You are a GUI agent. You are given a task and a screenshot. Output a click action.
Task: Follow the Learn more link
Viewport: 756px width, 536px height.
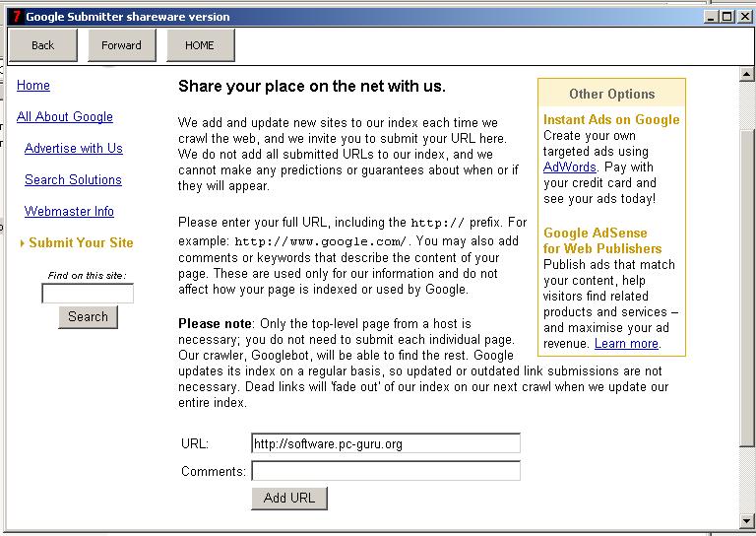point(626,343)
